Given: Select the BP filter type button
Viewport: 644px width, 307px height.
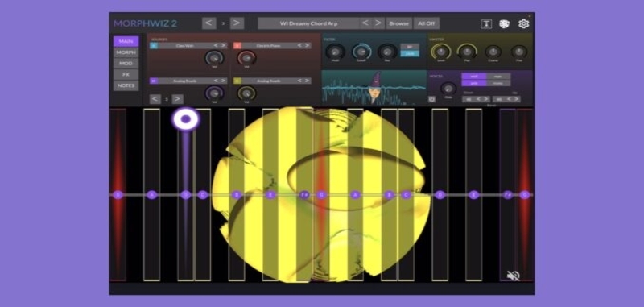Looking at the screenshot, I should 410,47.
